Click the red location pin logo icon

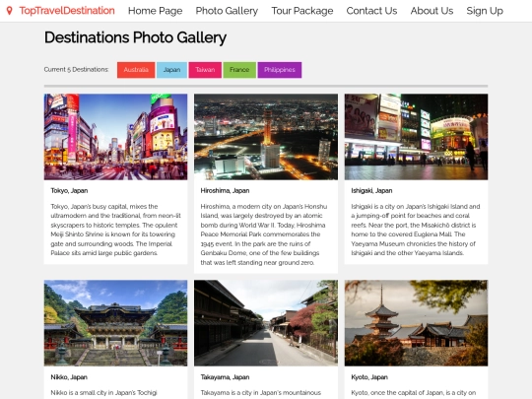click(x=10, y=11)
